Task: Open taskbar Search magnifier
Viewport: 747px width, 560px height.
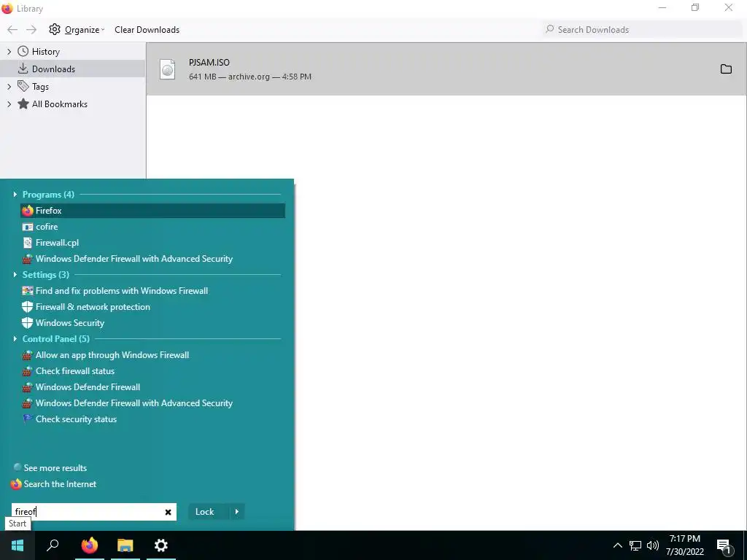Action: pos(53,545)
